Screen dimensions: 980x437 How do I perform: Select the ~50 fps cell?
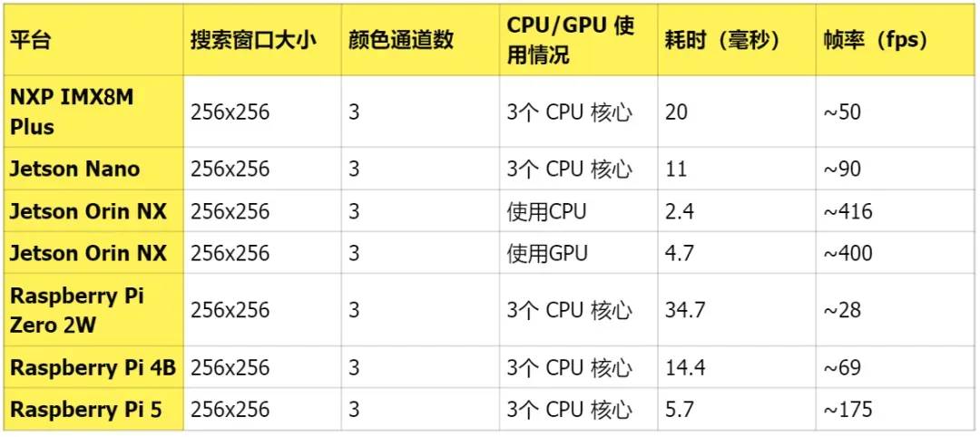[895, 112]
